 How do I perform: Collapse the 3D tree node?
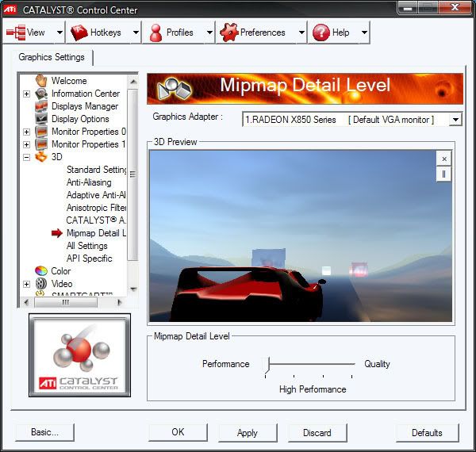pyautogui.click(x=26, y=157)
